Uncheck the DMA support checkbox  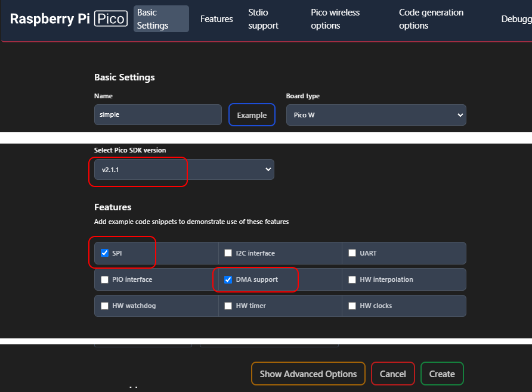pyautogui.click(x=228, y=279)
